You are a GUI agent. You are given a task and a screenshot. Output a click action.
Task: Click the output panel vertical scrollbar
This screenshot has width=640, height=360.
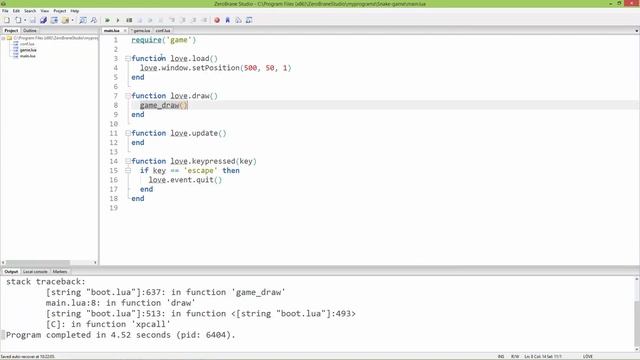pos(637,314)
